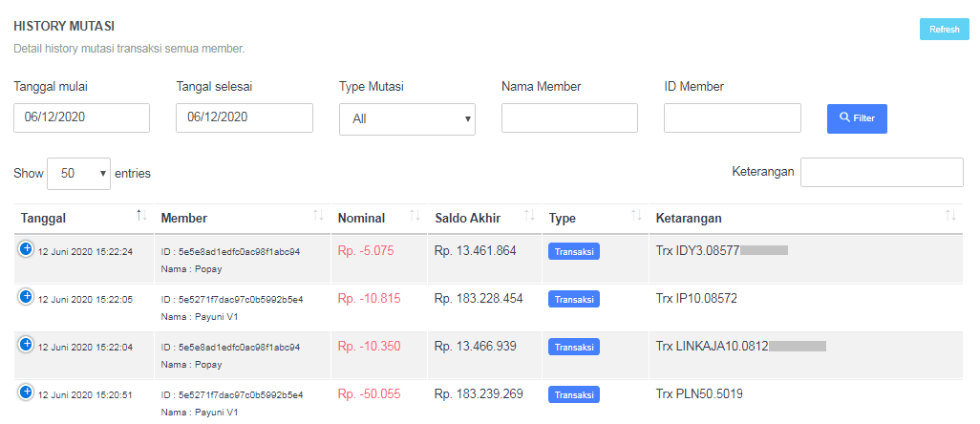The height and width of the screenshot is (424, 980).
Task: Sort by Saldo Akhir sort icon
Action: [529, 217]
